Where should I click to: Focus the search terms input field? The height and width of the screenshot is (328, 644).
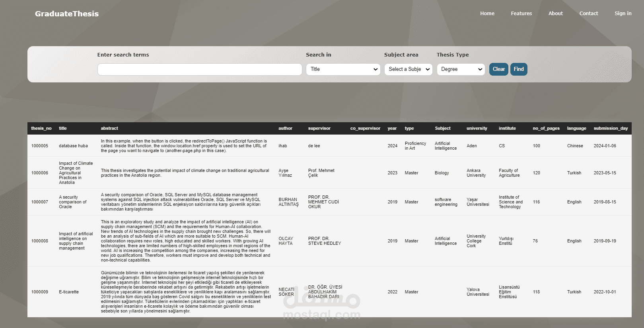[200, 69]
